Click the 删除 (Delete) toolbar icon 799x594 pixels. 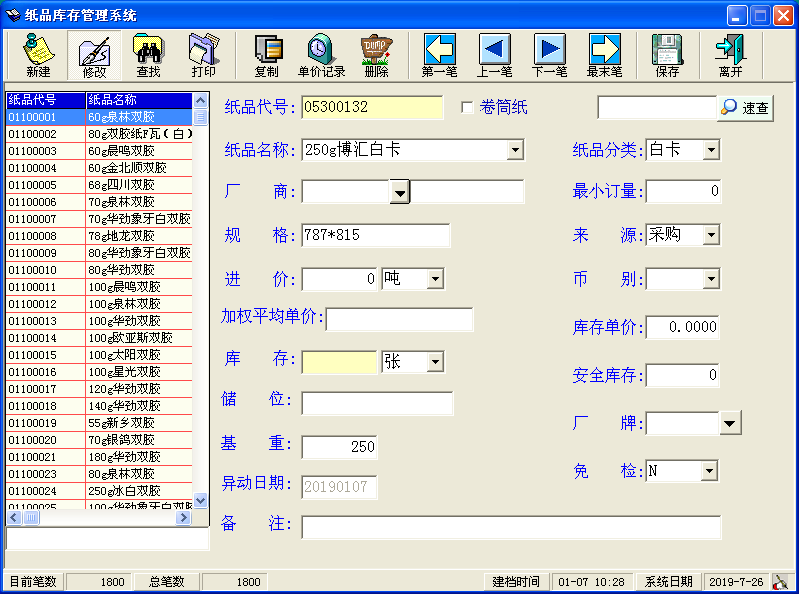pyautogui.click(x=377, y=55)
